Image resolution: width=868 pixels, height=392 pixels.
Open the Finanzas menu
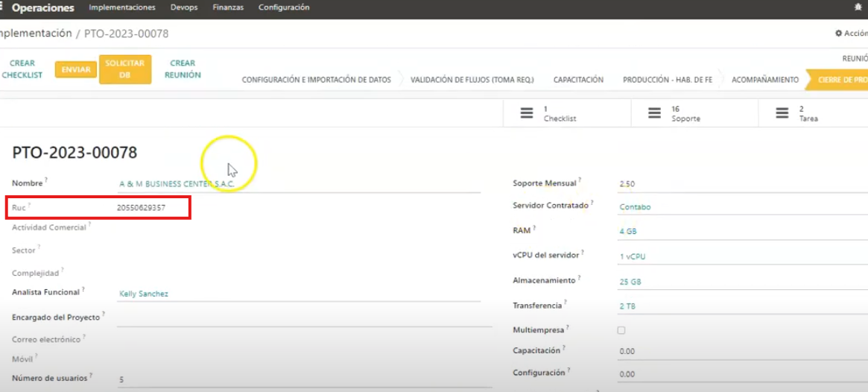click(x=228, y=7)
